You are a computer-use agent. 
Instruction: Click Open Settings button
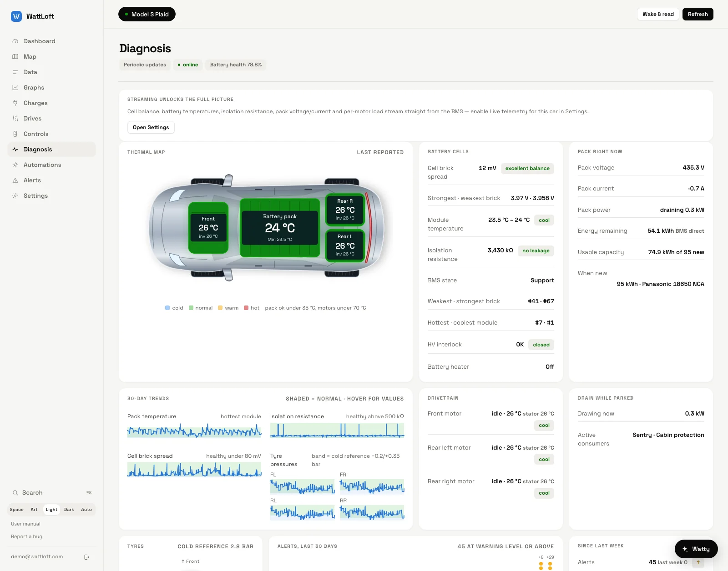151,127
